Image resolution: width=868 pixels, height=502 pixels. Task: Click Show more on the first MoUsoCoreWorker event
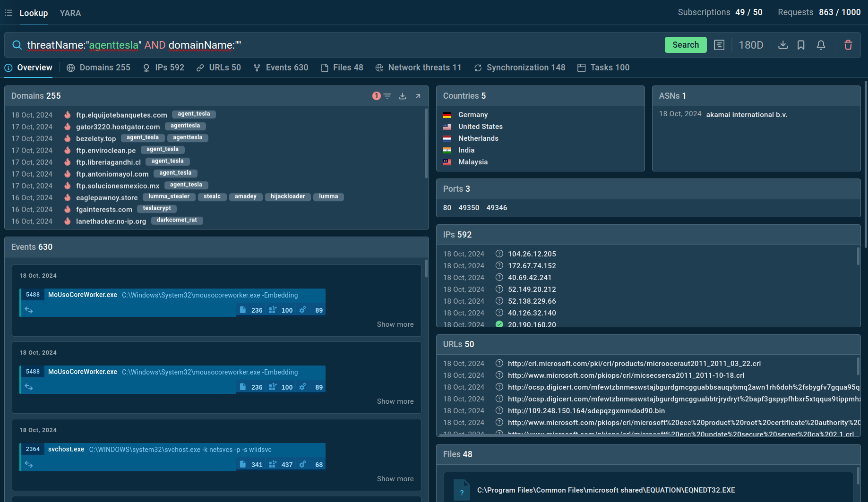click(395, 324)
